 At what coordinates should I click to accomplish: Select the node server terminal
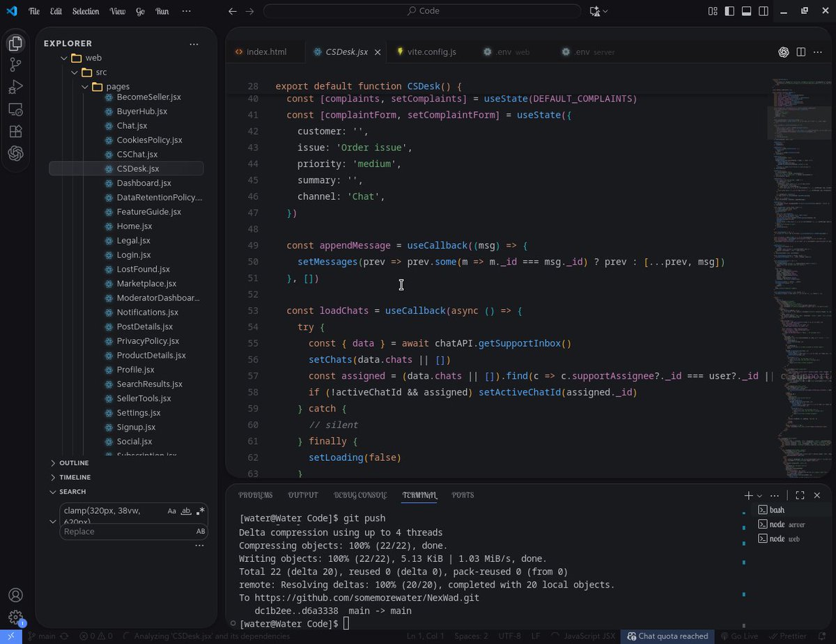click(782, 524)
